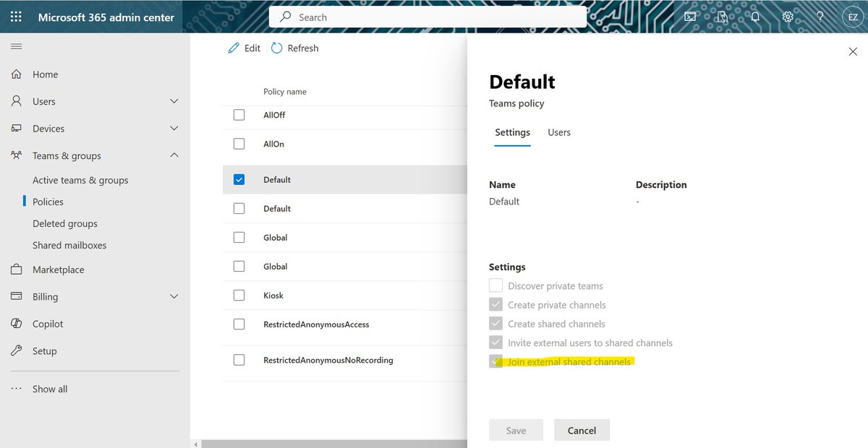Expand the Billing chevron in sidebar

coord(174,296)
